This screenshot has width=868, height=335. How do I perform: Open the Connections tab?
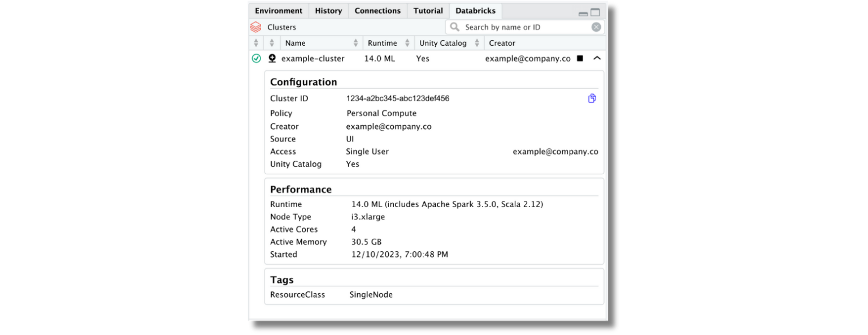pos(377,10)
